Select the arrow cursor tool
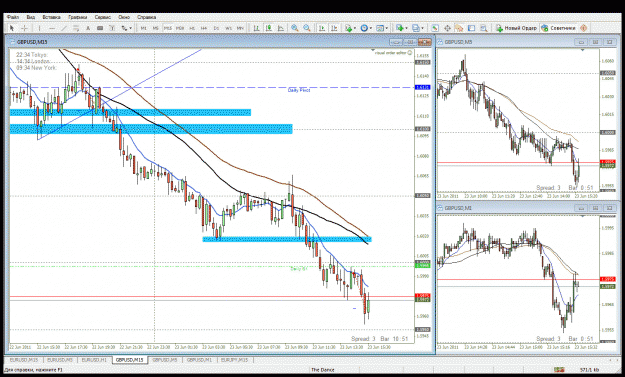Image resolution: width=625 pixels, height=377 pixels. click(12, 28)
